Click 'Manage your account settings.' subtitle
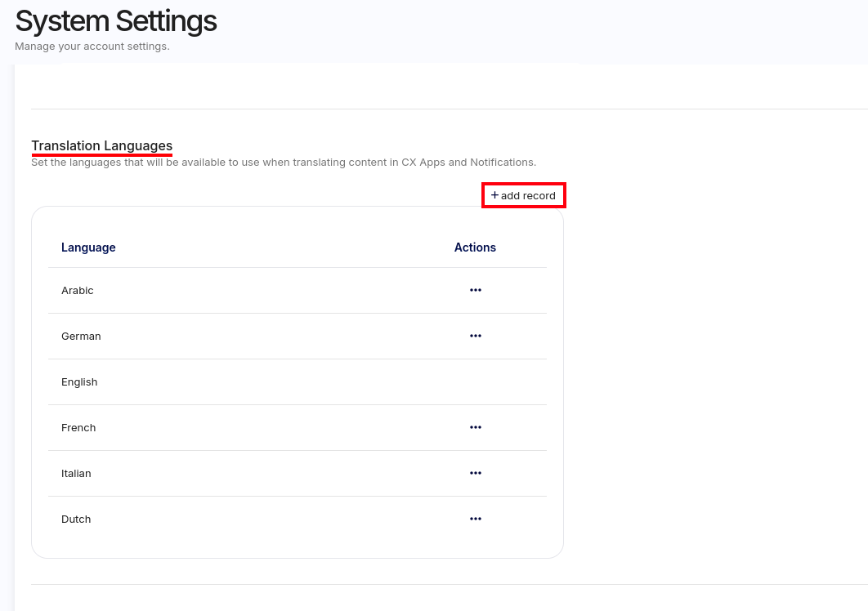868x611 pixels. click(x=92, y=47)
